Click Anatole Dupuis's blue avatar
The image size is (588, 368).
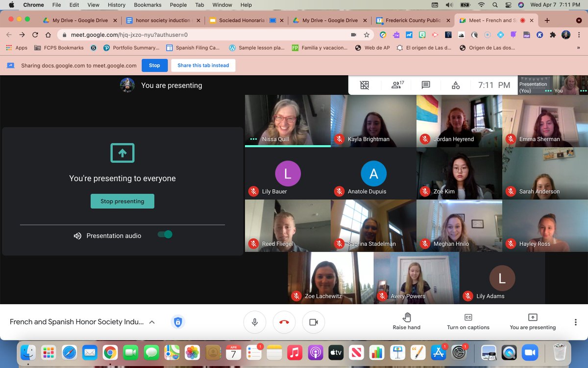click(x=373, y=173)
